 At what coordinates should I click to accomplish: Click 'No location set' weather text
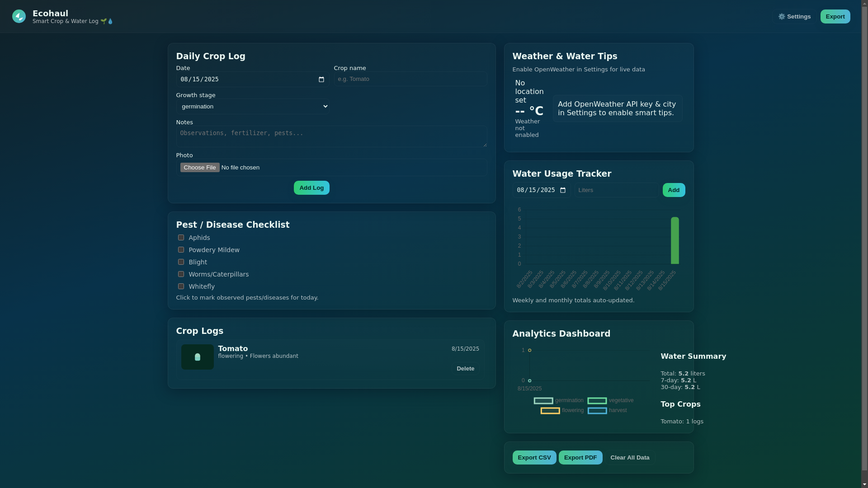(x=529, y=92)
